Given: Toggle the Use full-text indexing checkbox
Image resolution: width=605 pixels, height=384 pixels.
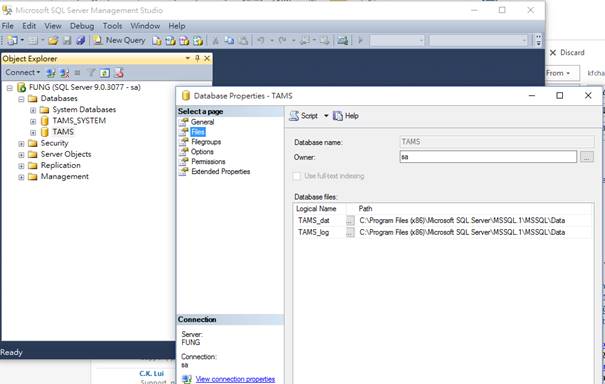Looking at the screenshot, I should coord(297,176).
